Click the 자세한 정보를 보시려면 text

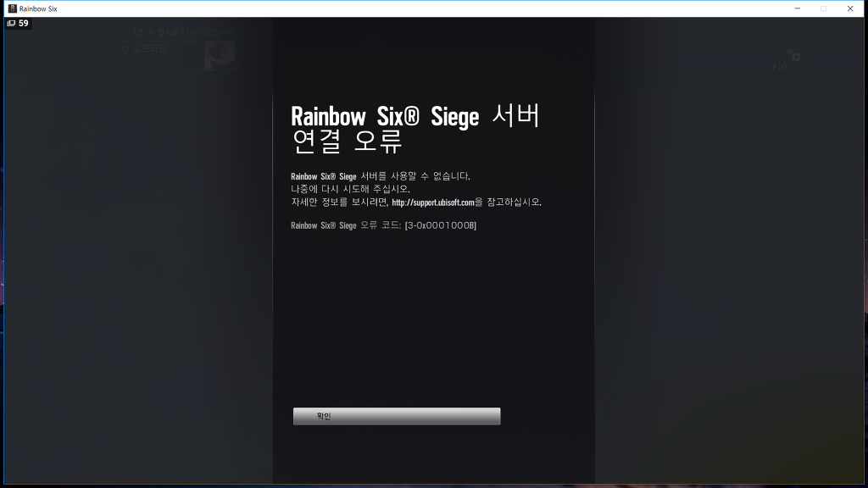339,202
